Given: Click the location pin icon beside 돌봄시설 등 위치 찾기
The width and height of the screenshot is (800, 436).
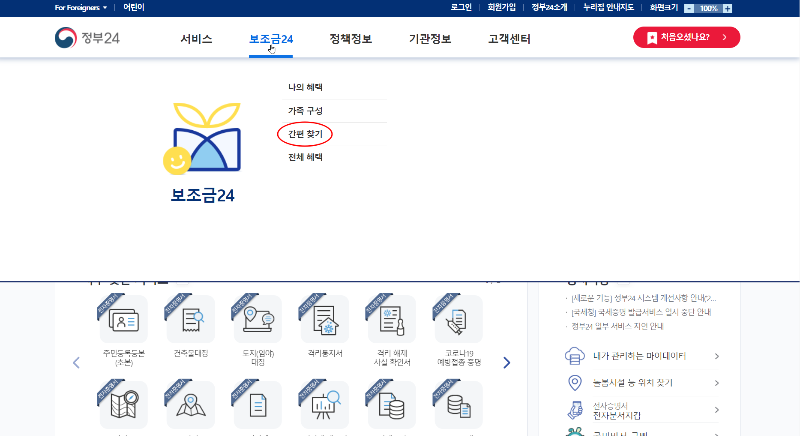Looking at the screenshot, I should click(x=575, y=383).
